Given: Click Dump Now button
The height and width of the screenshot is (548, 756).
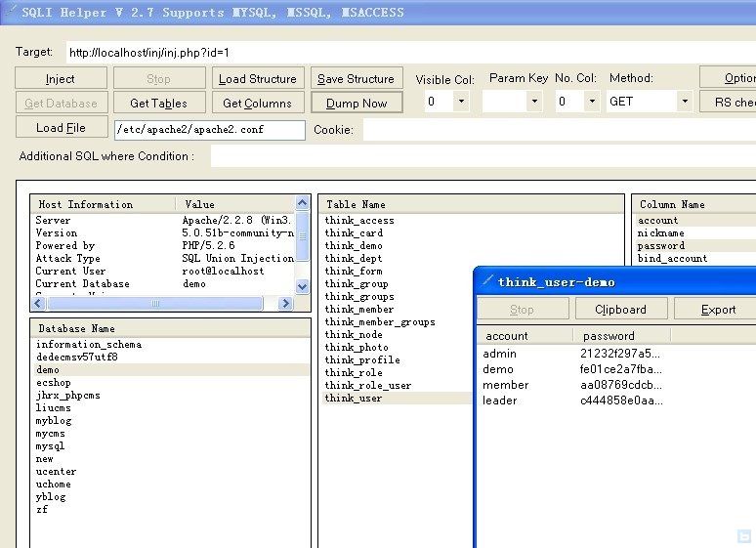Looking at the screenshot, I should tap(357, 103).
